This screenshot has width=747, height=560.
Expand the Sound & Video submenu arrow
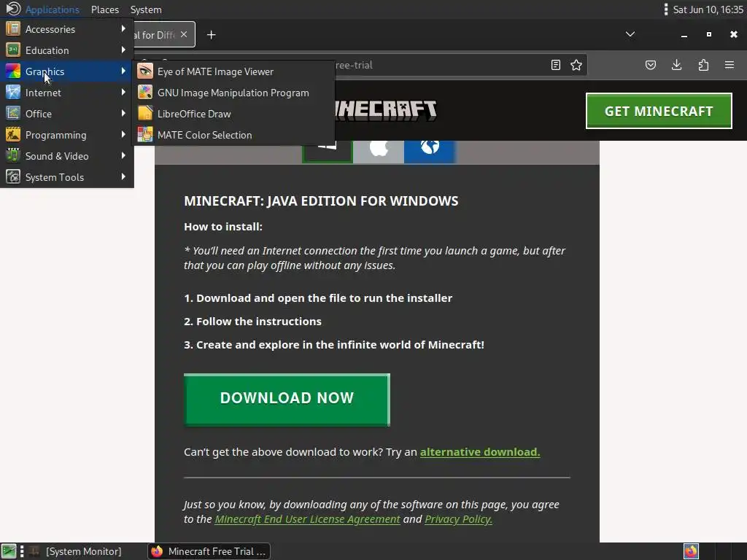(x=123, y=155)
